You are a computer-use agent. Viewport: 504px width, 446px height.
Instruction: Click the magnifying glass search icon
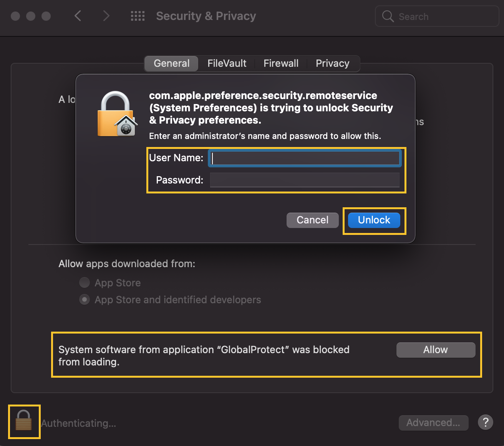click(x=388, y=16)
